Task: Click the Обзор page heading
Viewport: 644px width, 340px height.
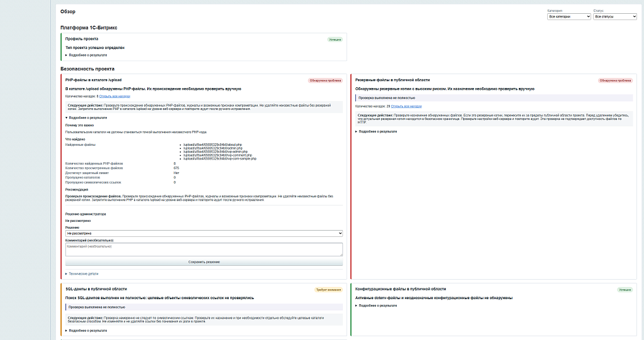Action: coord(68,11)
